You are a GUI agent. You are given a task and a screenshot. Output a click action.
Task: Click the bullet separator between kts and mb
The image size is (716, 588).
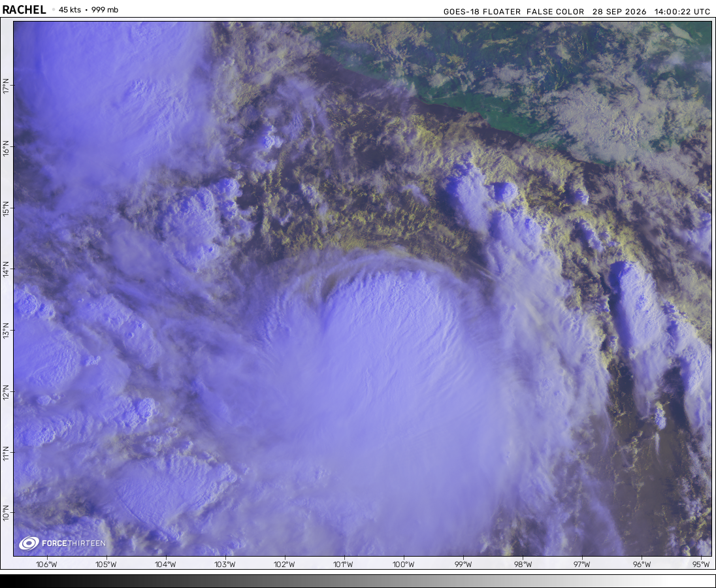pos(86,10)
